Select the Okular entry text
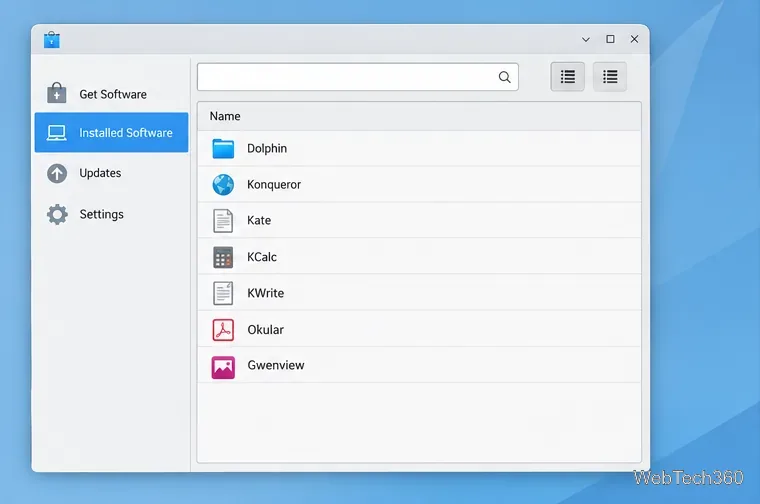 [x=266, y=330]
